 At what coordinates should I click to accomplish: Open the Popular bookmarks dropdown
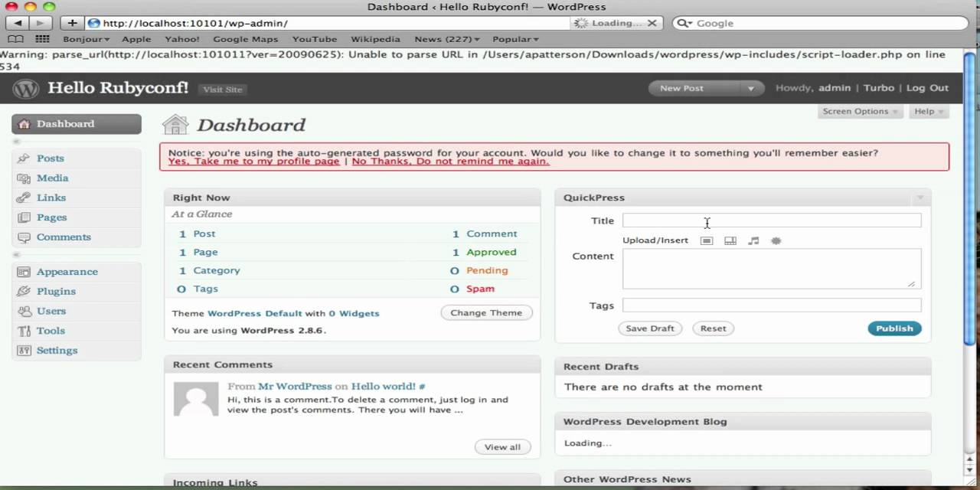[x=515, y=39]
